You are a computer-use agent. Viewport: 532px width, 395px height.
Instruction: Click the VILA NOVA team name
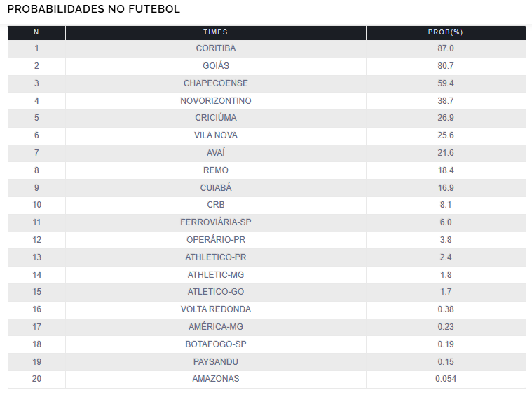click(216, 135)
